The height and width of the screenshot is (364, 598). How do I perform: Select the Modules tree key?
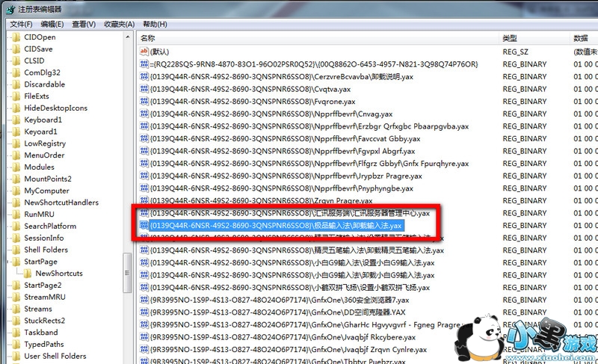point(40,167)
